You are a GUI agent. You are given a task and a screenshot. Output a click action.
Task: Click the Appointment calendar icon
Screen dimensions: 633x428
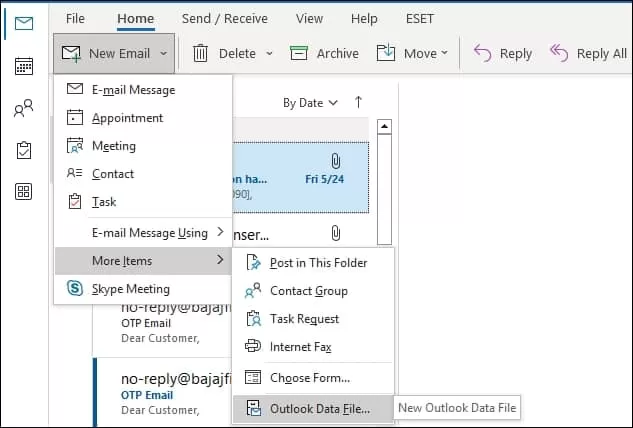75,117
